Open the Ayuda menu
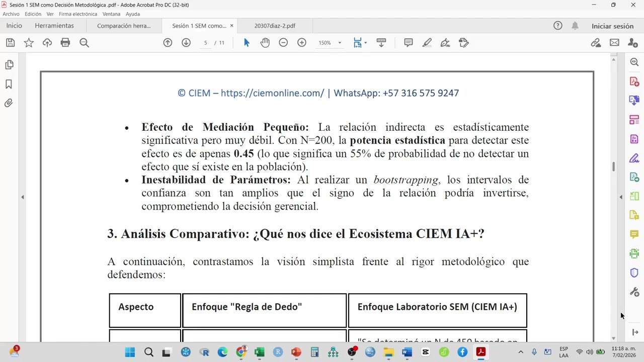Screen dimensions: 644x362 click(x=133, y=14)
